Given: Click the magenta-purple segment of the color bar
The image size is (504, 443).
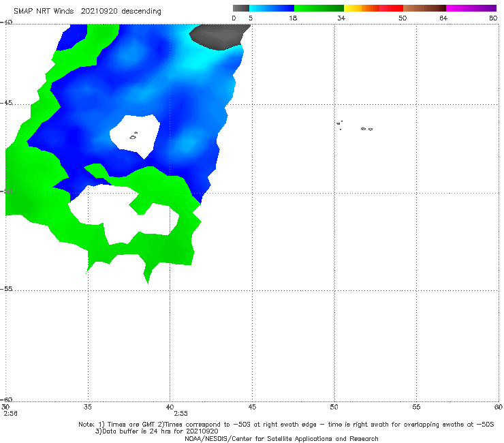Looking at the screenshot, I should tap(471, 8).
